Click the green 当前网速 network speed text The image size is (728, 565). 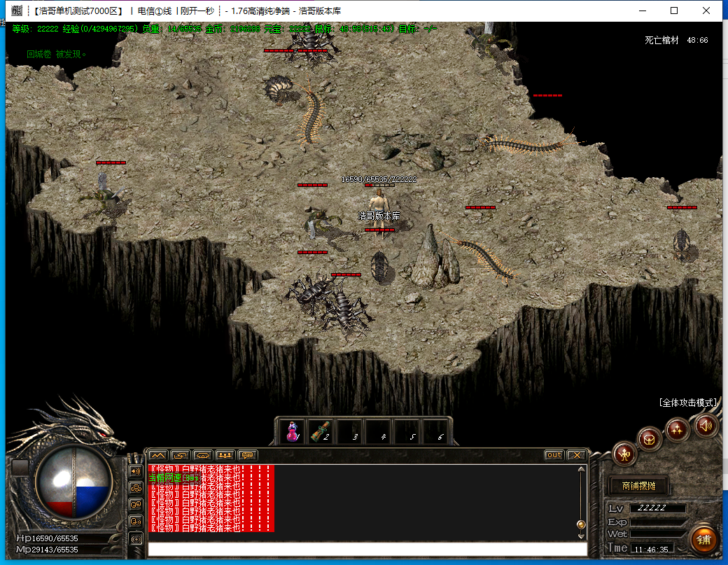(173, 477)
